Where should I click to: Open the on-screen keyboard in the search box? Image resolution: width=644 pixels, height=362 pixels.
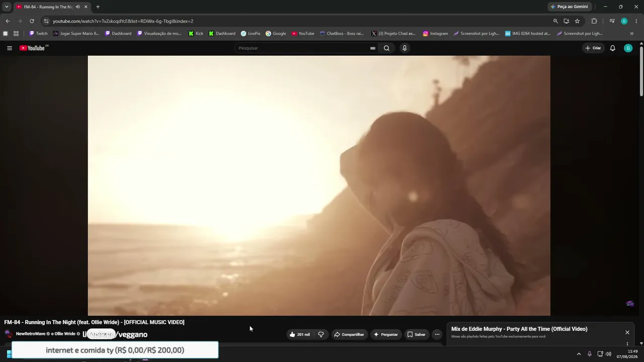373,48
